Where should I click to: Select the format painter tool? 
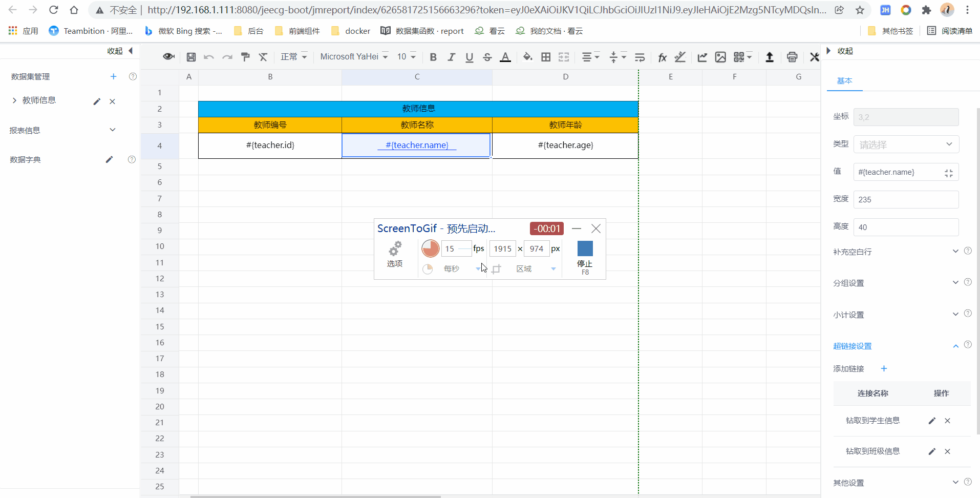click(245, 57)
